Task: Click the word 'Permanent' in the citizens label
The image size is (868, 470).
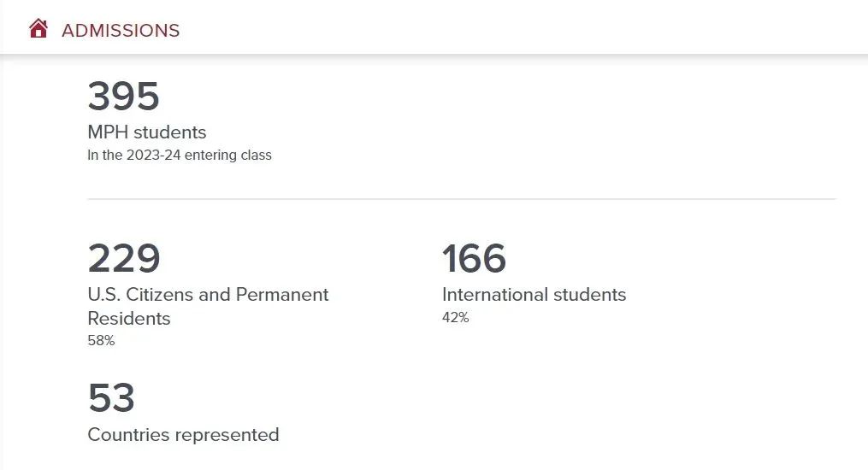Action: (x=281, y=295)
